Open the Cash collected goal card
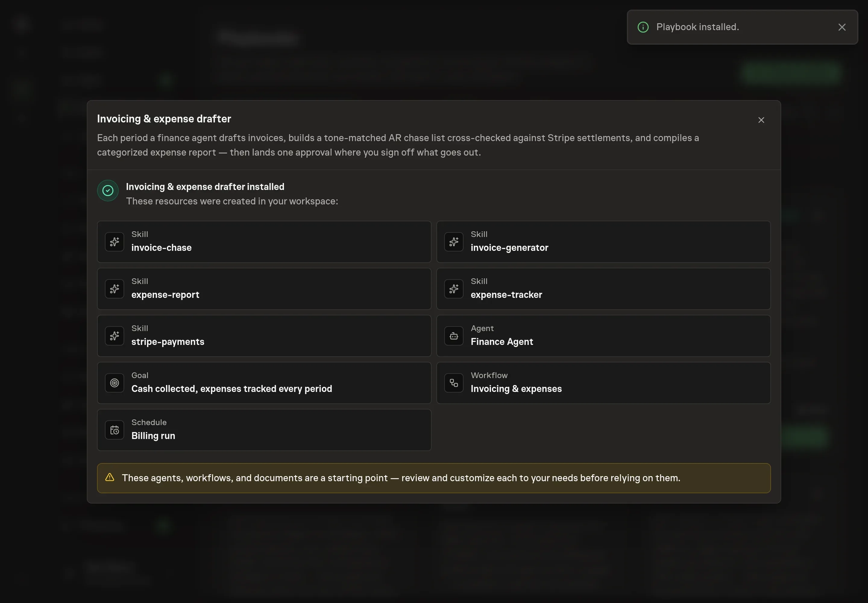The image size is (868, 603). point(264,383)
